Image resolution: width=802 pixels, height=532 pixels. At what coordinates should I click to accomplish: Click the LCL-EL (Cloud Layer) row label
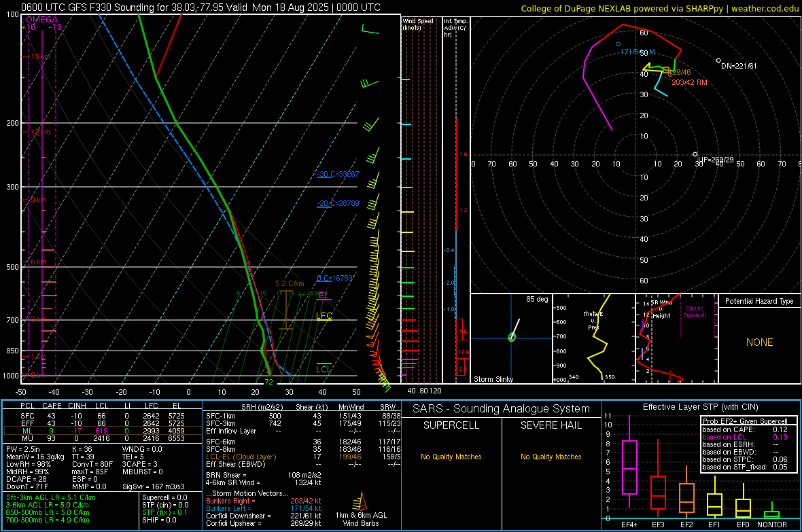(241, 457)
